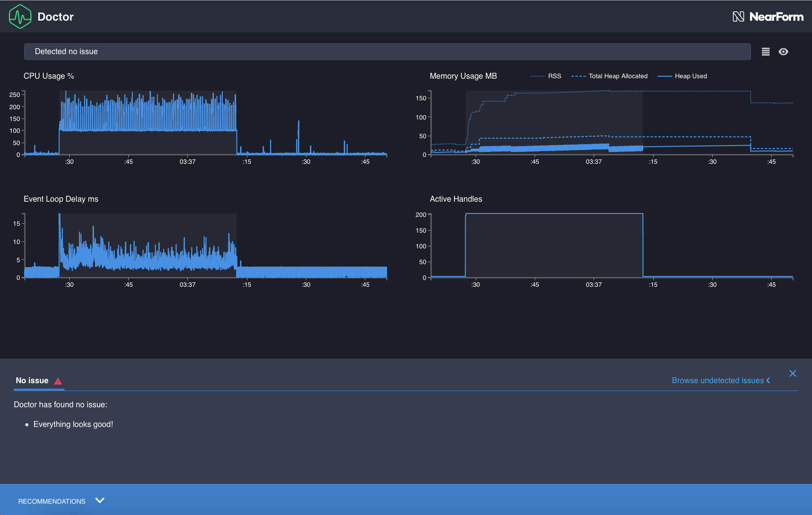Image resolution: width=812 pixels, height=515 pixels.
Task: Open Browse undetected issues
Action: tap(720, 380)
